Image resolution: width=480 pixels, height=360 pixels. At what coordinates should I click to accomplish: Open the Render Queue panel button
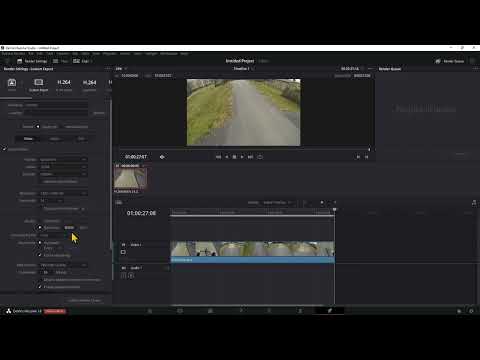click(450, 61)
